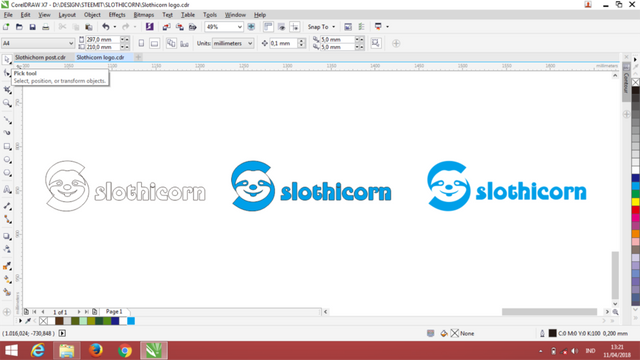Open the Units millimeters dropdown

click(x=250, y=43)
